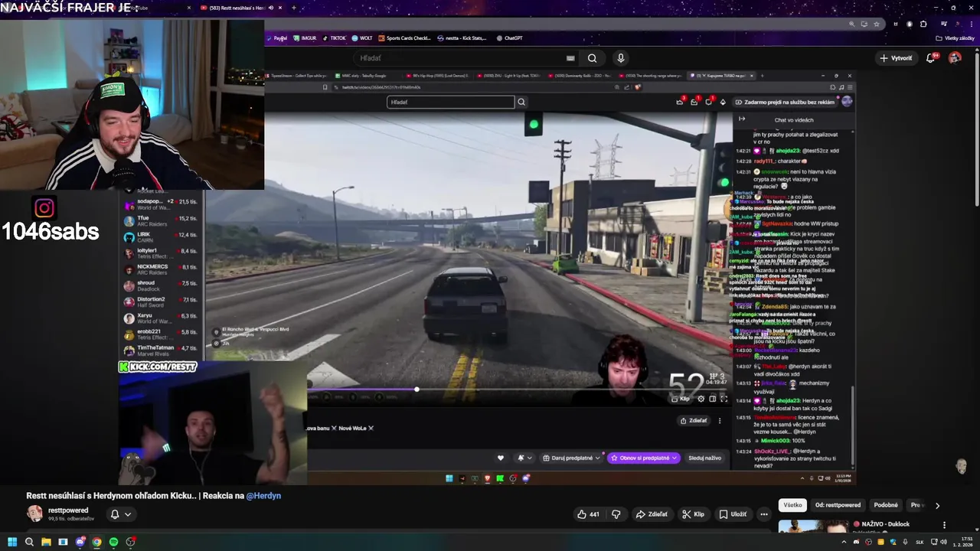Open Chrome extensions puzzle icon
Image resolution: width=980 pixels, height=551 pixels.
point(923,24)
